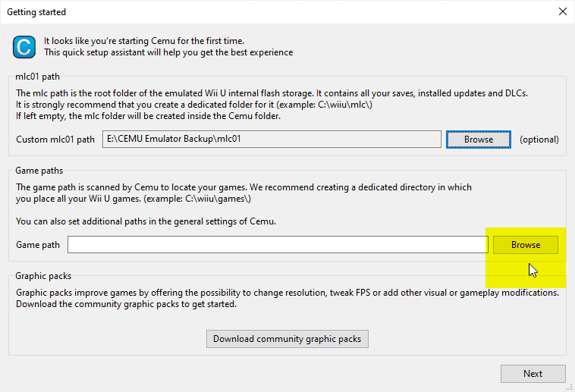Click the "Getting started" window title
Image resolution: width=575 pixels, height=392 pixels.
tap(36, 12)
